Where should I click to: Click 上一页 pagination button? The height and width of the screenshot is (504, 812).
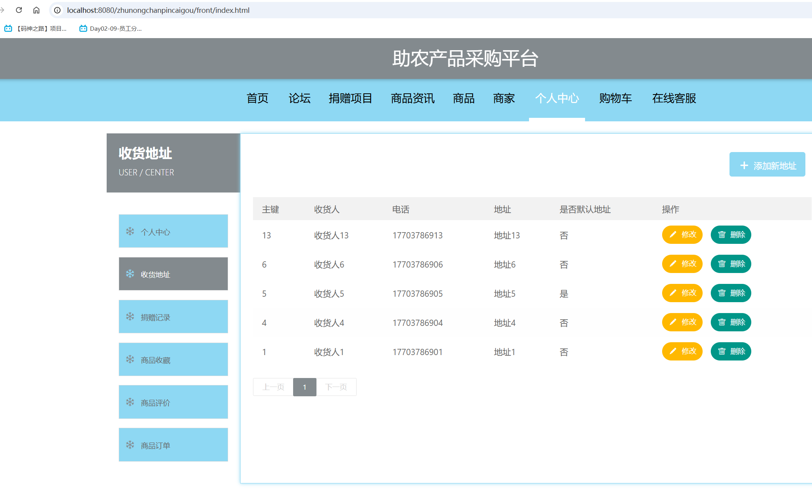pos(273,387)
